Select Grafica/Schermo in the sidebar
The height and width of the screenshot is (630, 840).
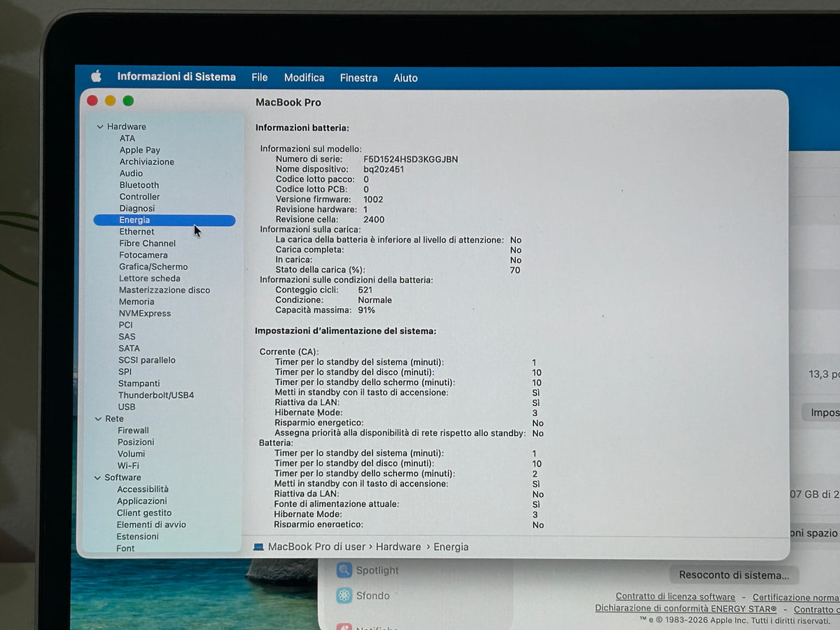(153, 267)
